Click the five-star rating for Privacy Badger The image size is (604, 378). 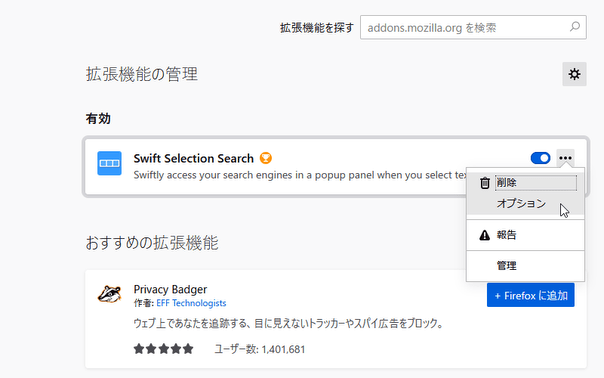(163, 349)
